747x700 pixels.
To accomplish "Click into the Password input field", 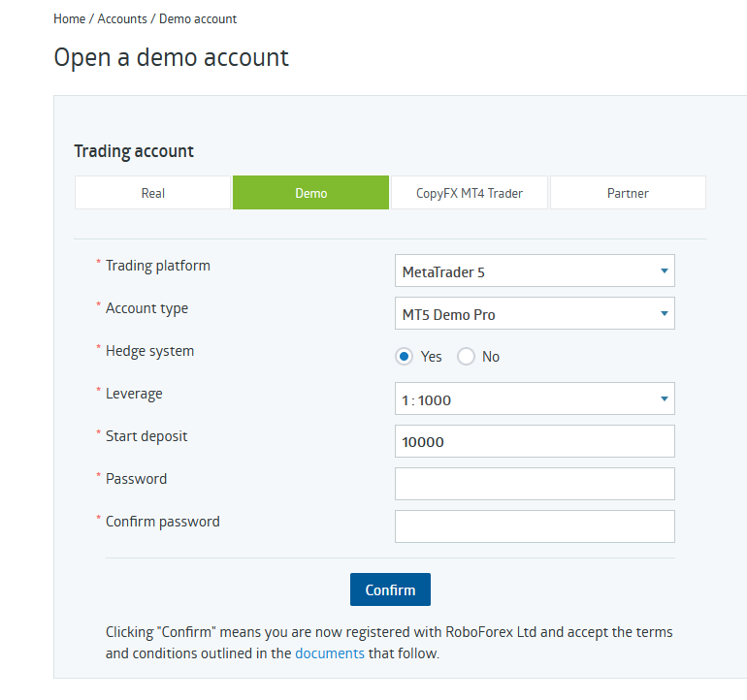I will [x=535, y=484].
